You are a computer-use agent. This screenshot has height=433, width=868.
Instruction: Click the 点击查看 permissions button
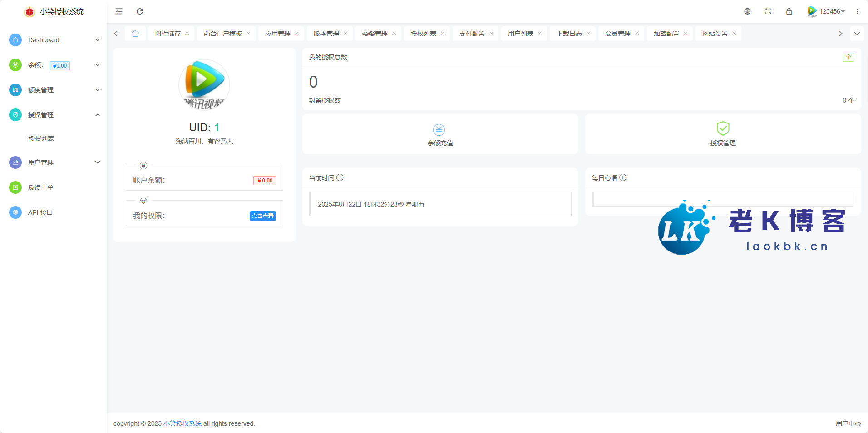point(262,216)
